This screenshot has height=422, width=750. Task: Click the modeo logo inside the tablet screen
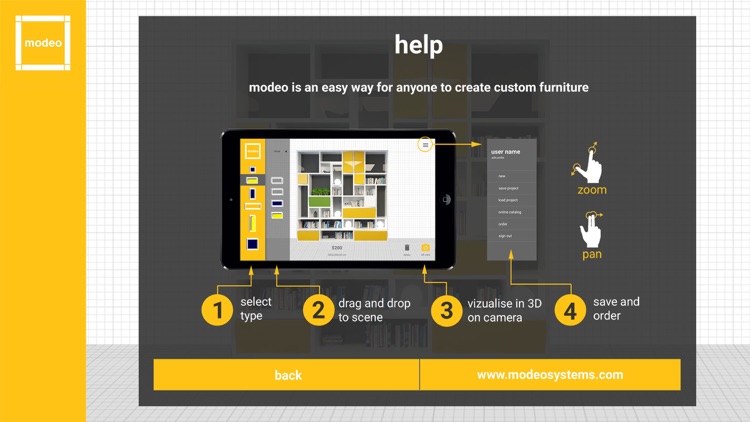(x=253, y=151)
